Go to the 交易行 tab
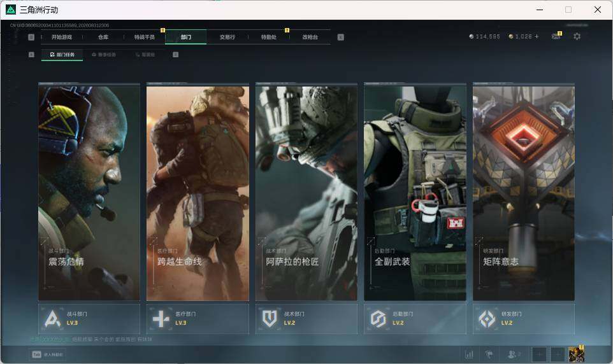 click(x=227, y=37)
